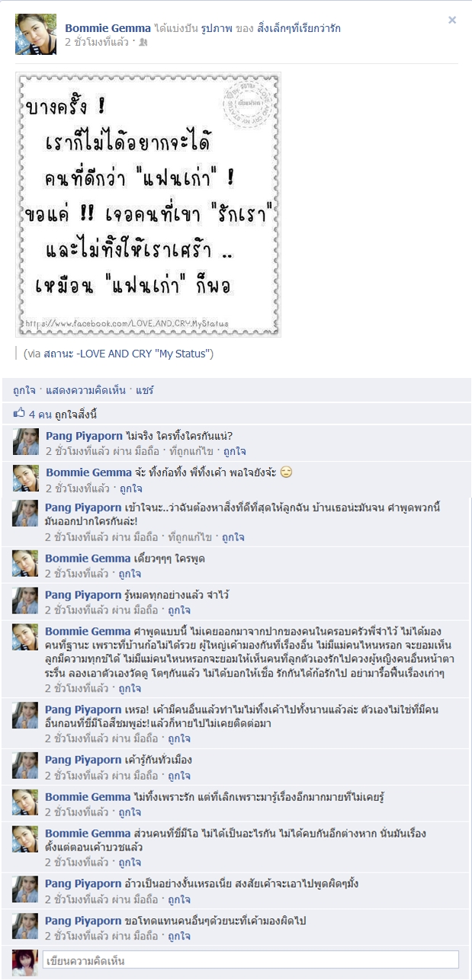
Task: Open the shared quote image
Action: point(149,204)
